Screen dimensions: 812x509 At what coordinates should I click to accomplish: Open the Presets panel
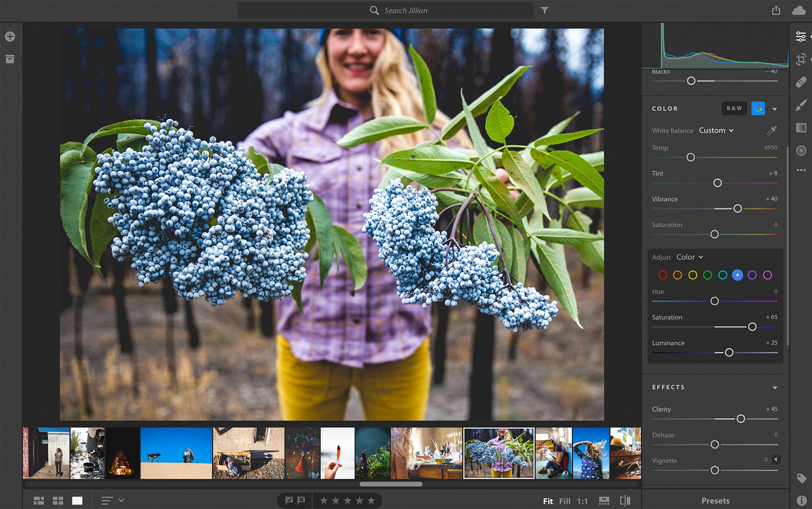click(x=715, y=501)
